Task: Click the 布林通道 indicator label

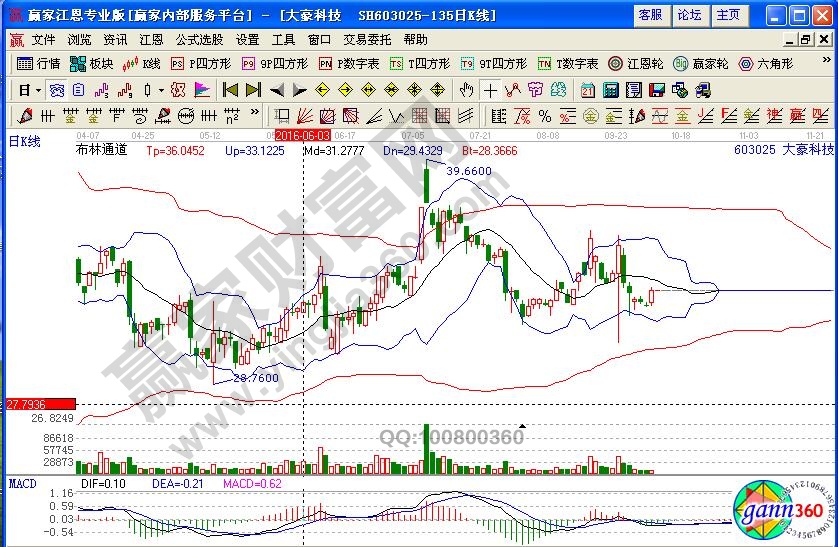Action: point(102,150)
